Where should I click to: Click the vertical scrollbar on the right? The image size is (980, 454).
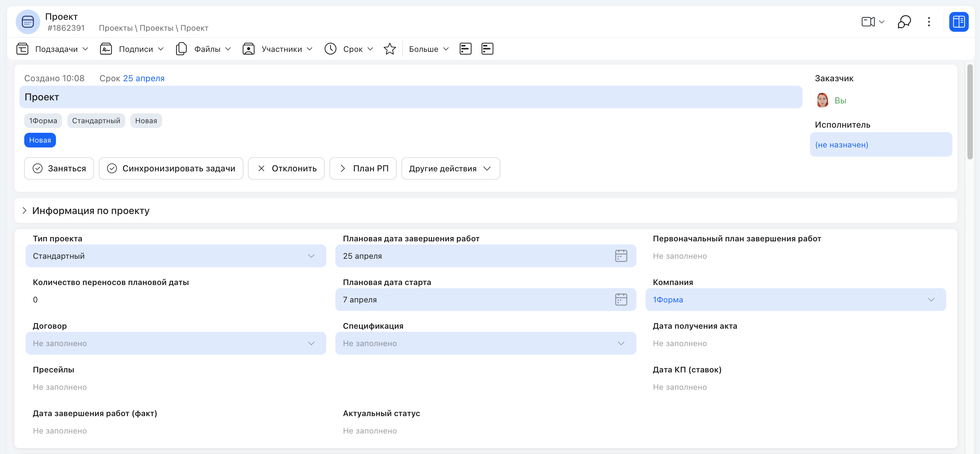pyautogui.click(x=970, y=112)
